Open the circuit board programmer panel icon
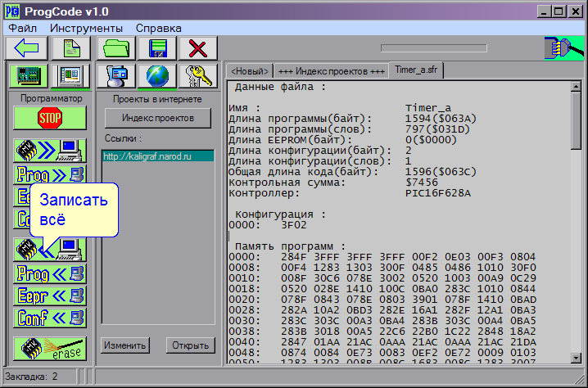The height and width of the screenshot is (388, 588). [x=29, y=76]
